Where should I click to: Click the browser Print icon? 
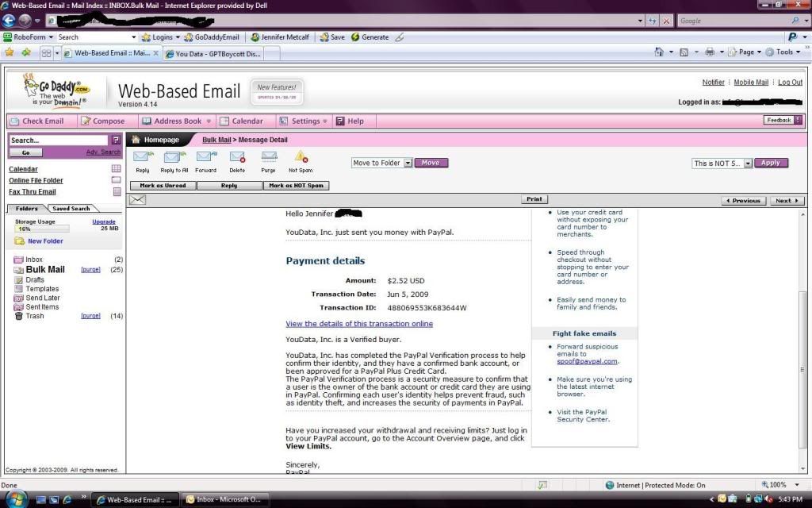pos(710,52)
